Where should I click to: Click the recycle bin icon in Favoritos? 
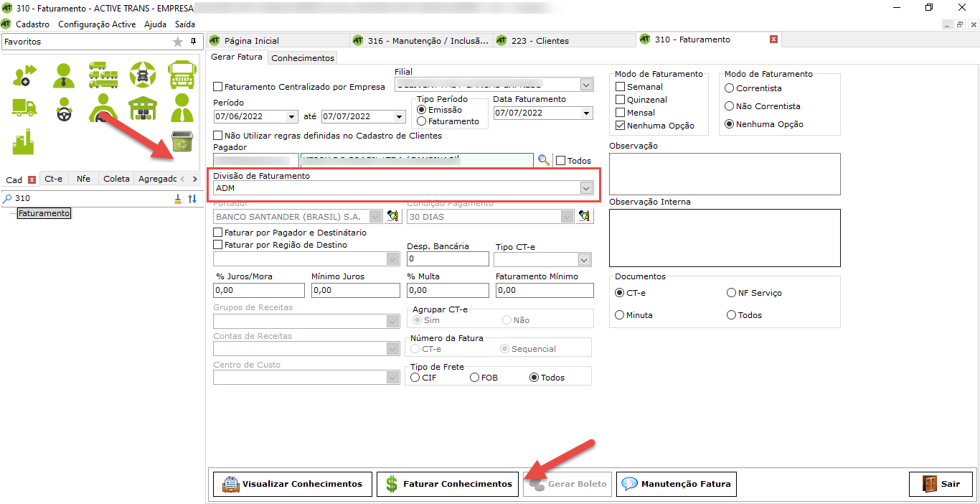tap(182, 142)
